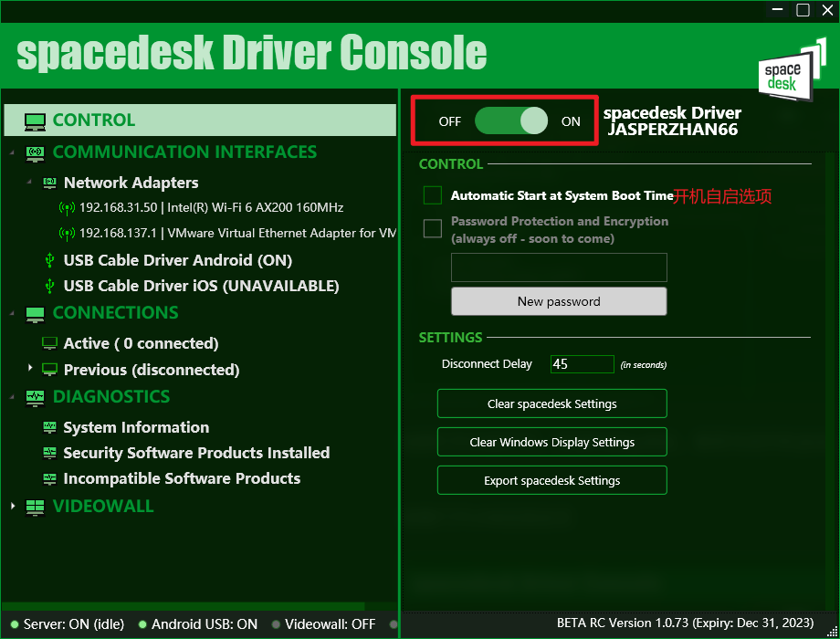Click the System Information icon

tap(50, 427)
